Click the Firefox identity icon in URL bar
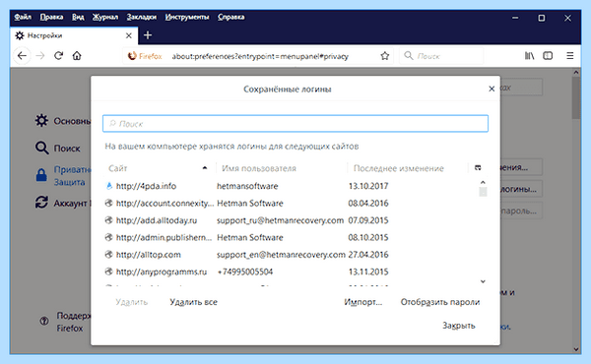Viewport: 591px width, 364px height. point(132,56)
